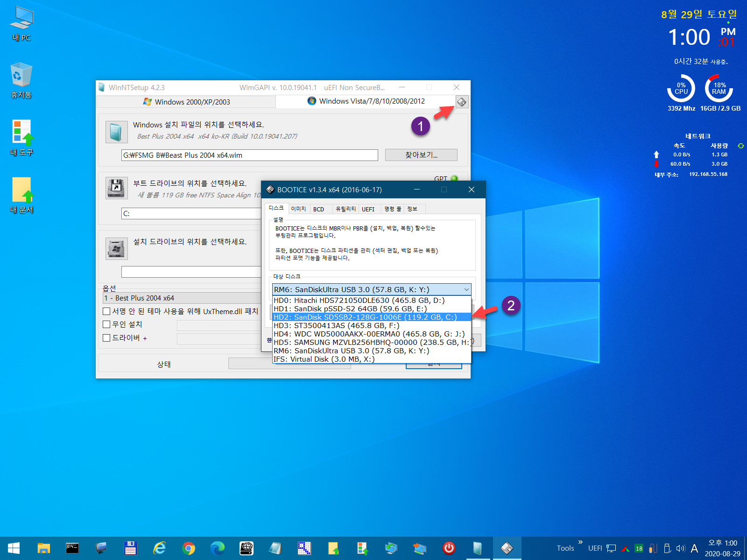This screenshot has width=747, height=560.
Task: Switch to Windows Vista/7/8/10/2008/2012 tab
Action: click(x=366, y=101)
